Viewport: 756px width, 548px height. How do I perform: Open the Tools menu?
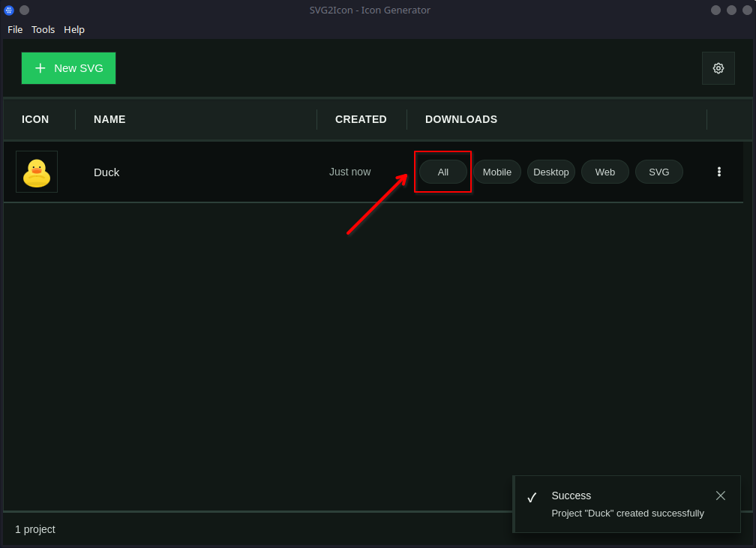point(43,29)
